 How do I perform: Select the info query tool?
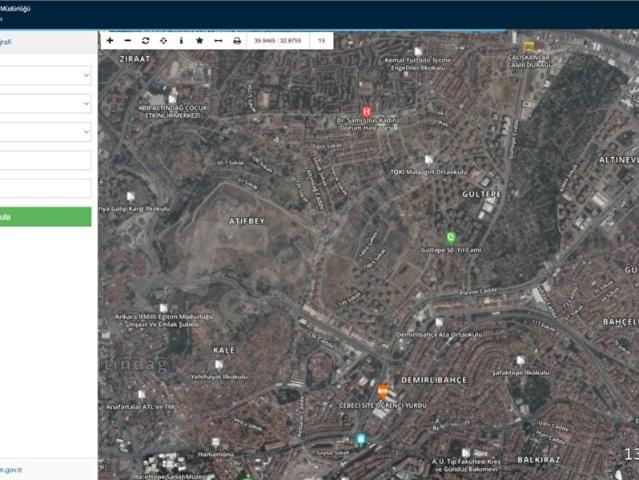pyautogui.click(x=181, y=41)
